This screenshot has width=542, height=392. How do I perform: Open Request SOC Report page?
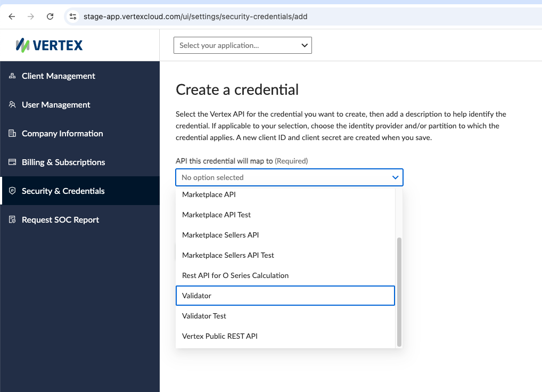point(80,219)
